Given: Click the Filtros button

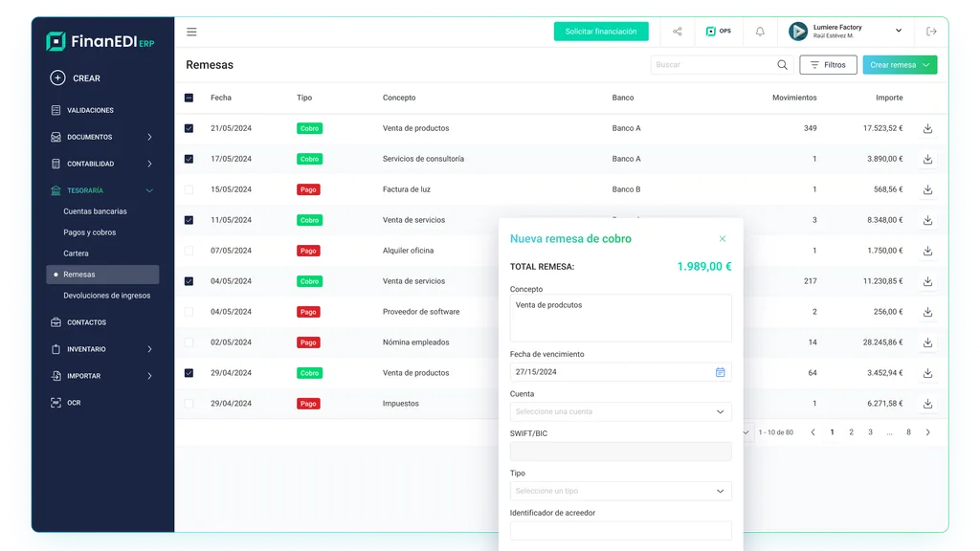Looking at the screenshot, I should (828, 65).
